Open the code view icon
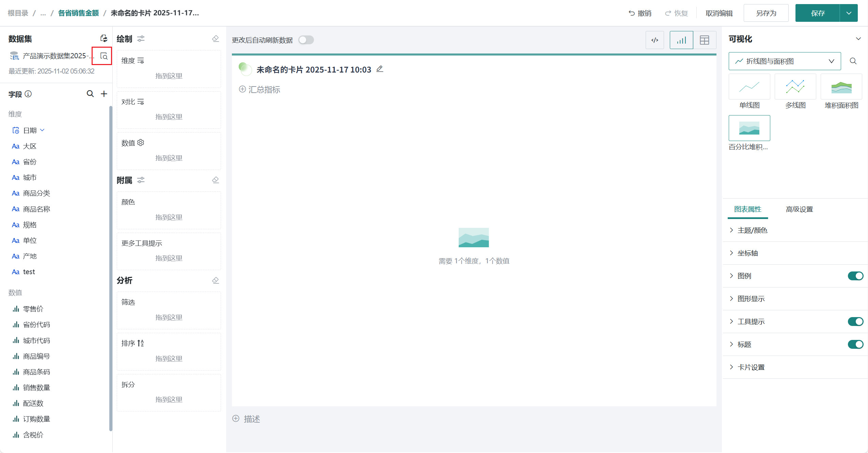 coord(654,40)
